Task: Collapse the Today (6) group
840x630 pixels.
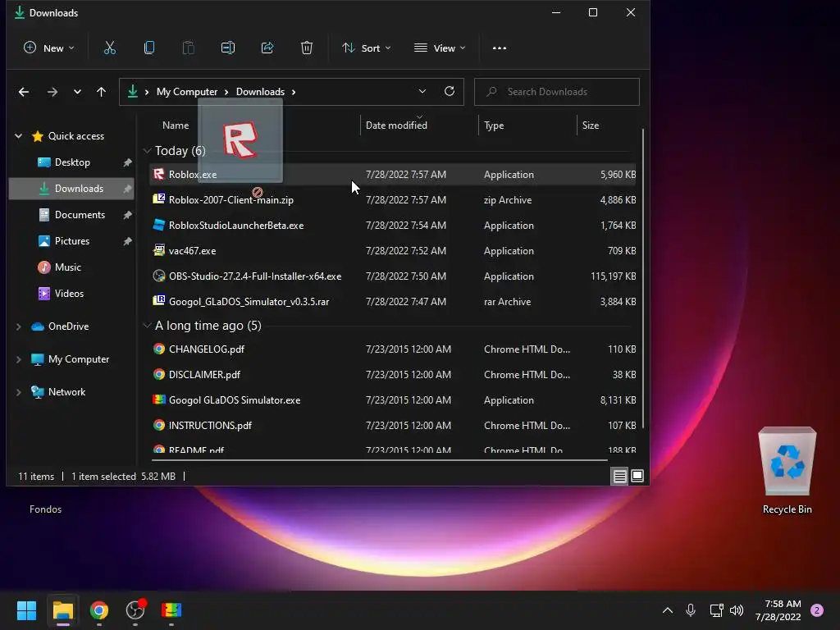Action: [x=148, y=151]
